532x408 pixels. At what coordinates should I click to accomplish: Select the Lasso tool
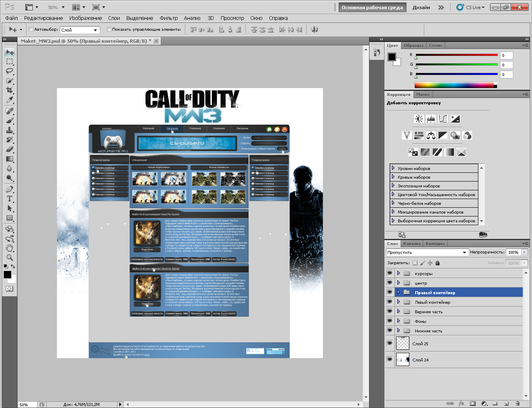point(10,71)
